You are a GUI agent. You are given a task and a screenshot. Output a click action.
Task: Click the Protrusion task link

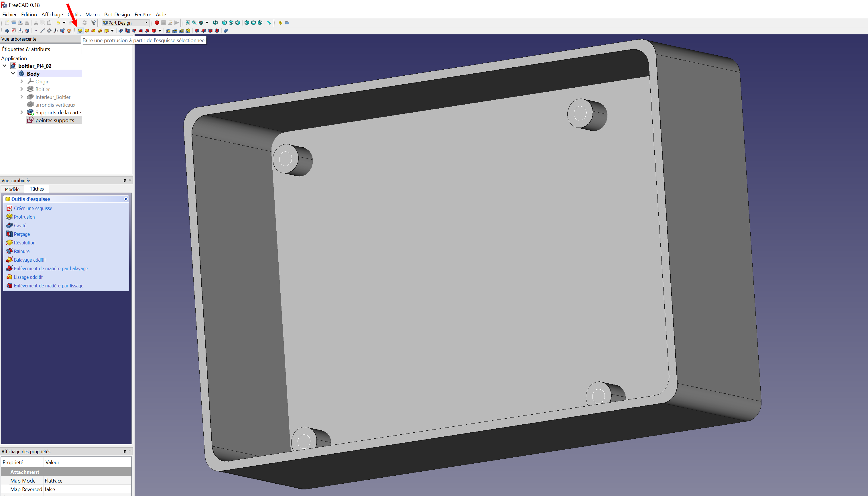(24, 217)
